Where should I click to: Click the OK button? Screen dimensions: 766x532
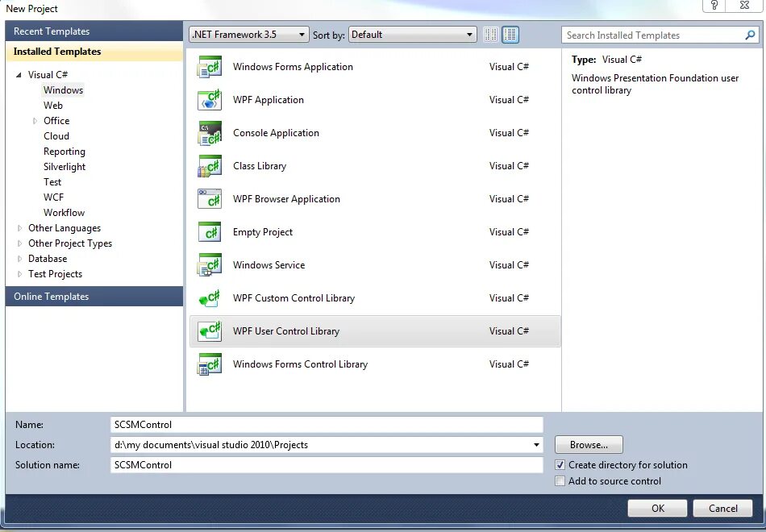657,508
